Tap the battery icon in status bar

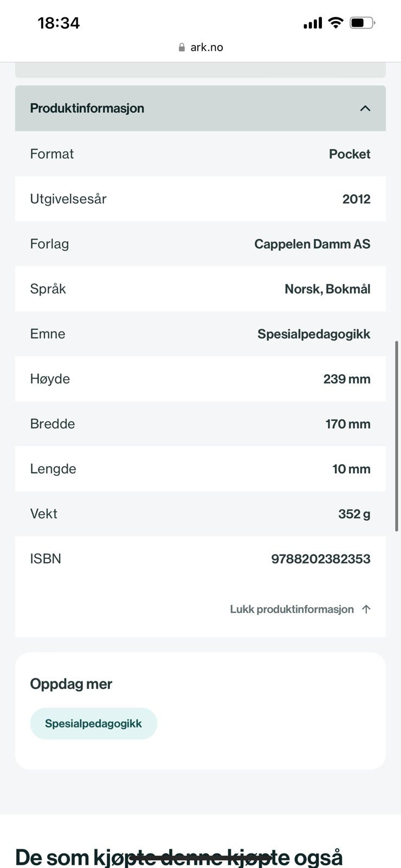(x=363, y=23)
